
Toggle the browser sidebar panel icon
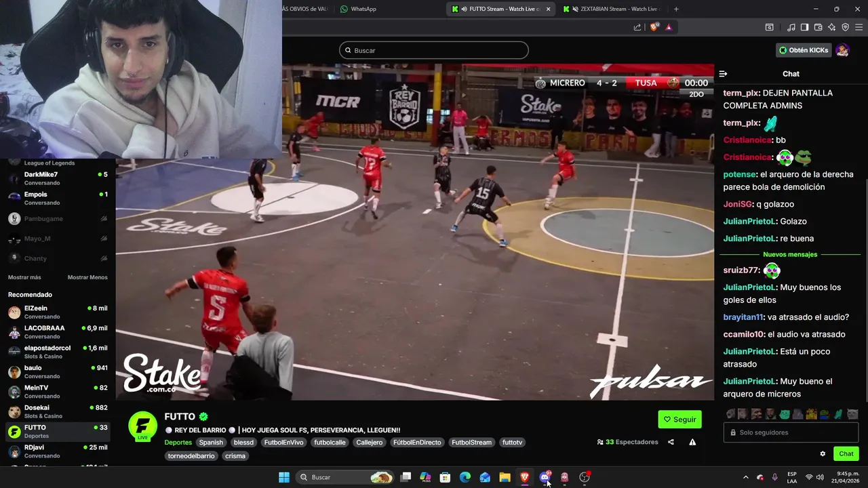pos(804,27)
